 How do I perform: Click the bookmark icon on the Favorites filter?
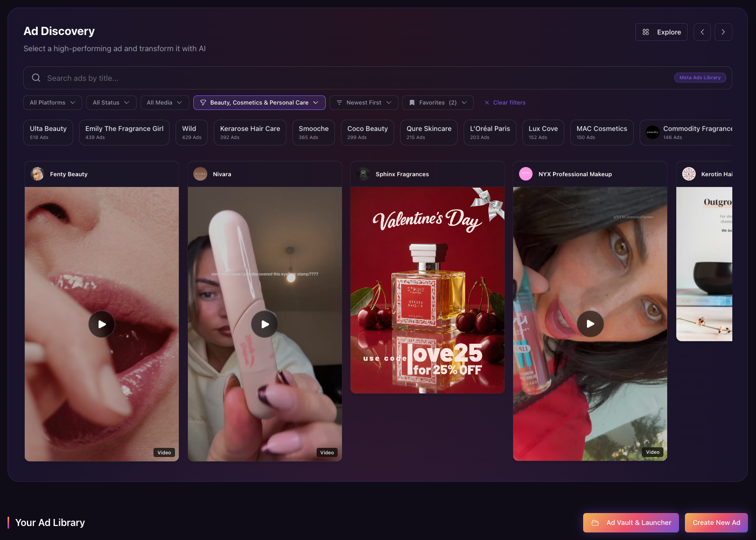point(412,102)
